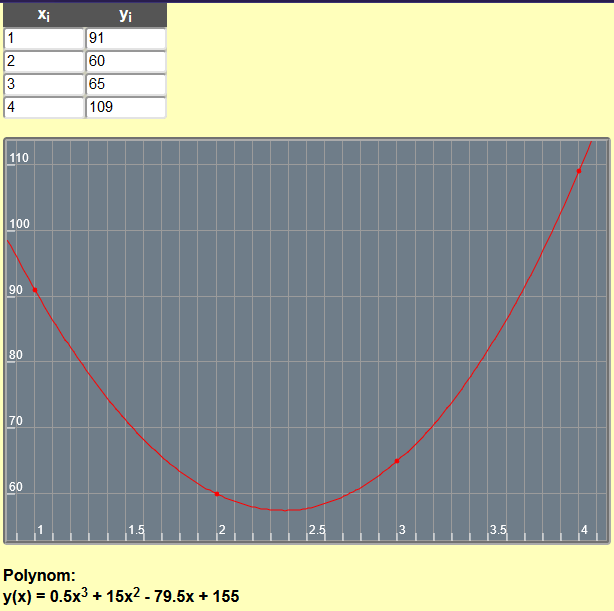Click the yi column header
The width and height of the screenshot is (614, 611).
tap(125, 15)
